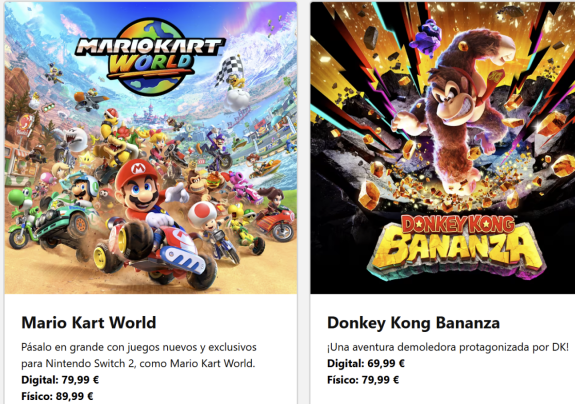Select the Donkey Kong Bananza title
Viewport: 575px width, 404px height.
pos(413,323)
